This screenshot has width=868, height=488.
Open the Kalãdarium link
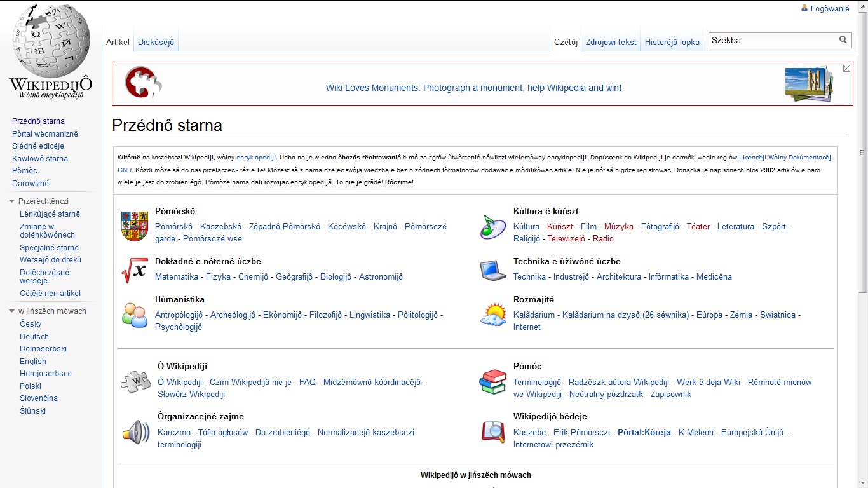coord(534,315)
